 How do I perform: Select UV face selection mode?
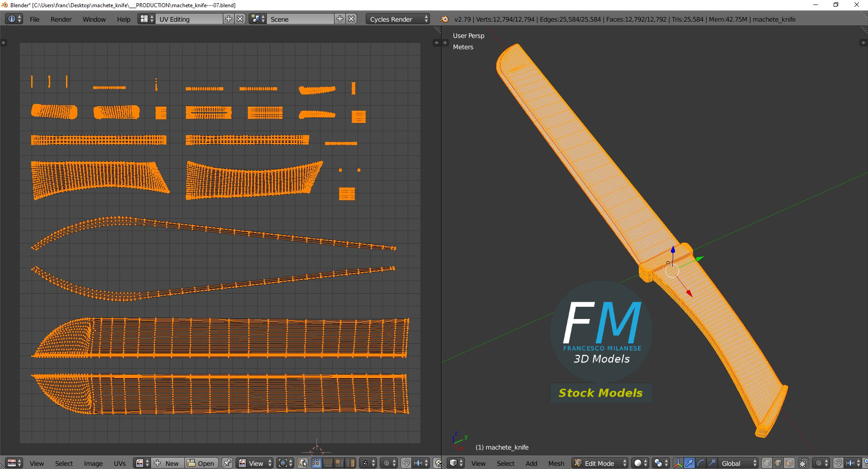[339, 463]
